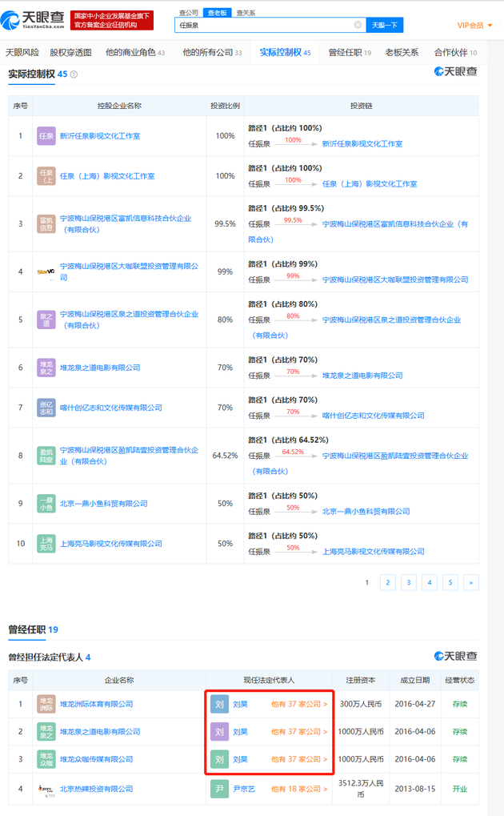
Task: Click the 堆龙泉之 logo in the 曾经任职 table
Action: click(x=46, y=732)
